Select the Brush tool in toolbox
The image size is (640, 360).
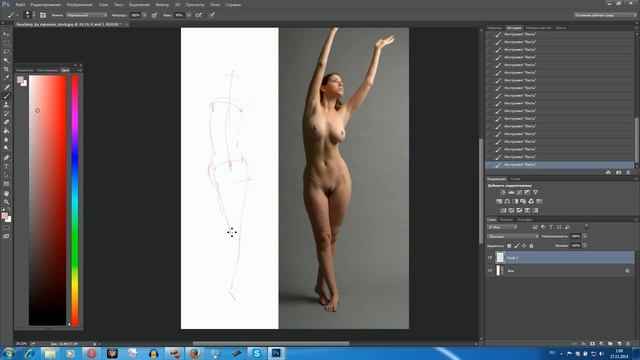click(x=6, y=96)
